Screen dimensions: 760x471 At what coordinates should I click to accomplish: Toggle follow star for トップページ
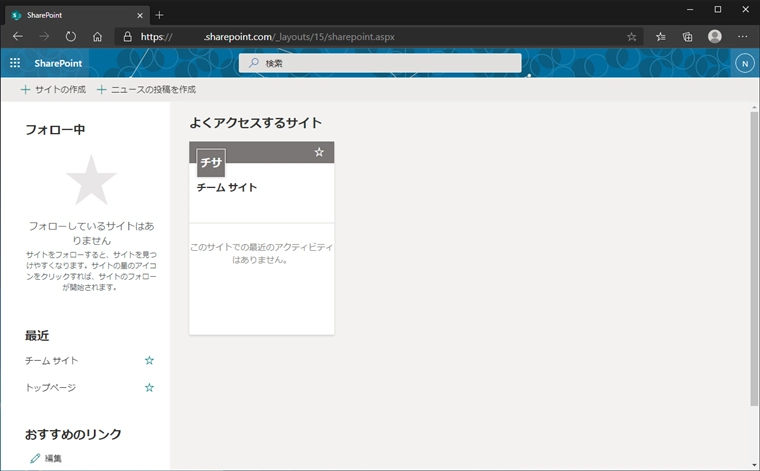(x=149, y=388)
